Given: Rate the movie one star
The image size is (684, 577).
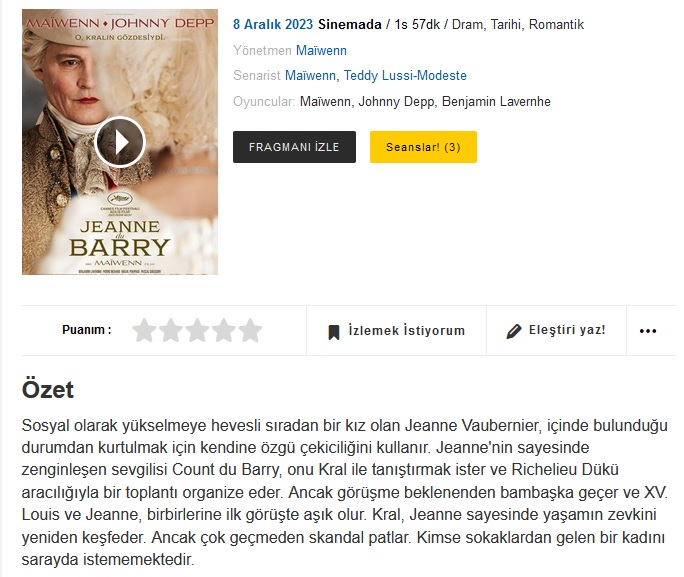Looking at the screenshot, I should coord(144,330).
